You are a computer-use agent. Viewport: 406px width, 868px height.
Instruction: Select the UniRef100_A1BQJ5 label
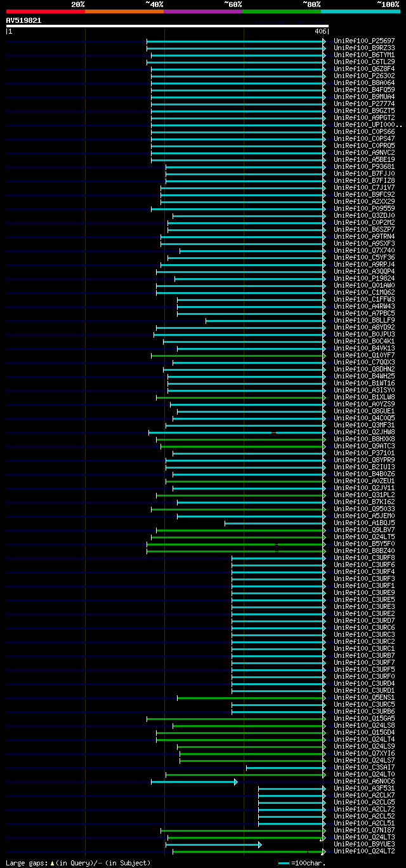coord(364,523)
